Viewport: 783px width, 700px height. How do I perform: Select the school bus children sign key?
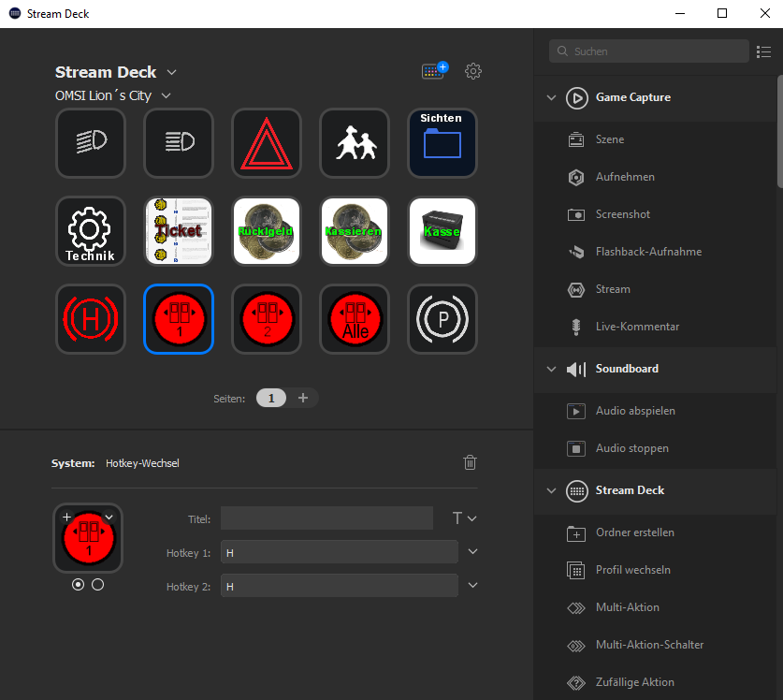(355, 143)
